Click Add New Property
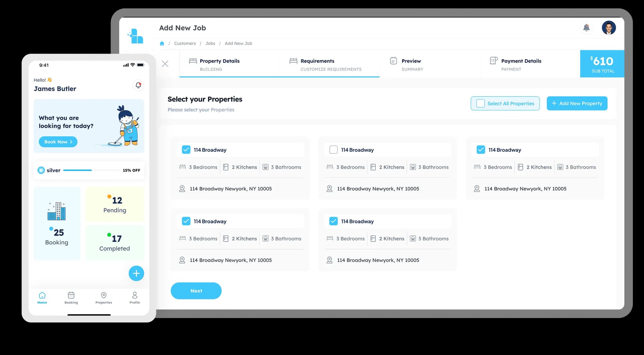 point(577,103)
